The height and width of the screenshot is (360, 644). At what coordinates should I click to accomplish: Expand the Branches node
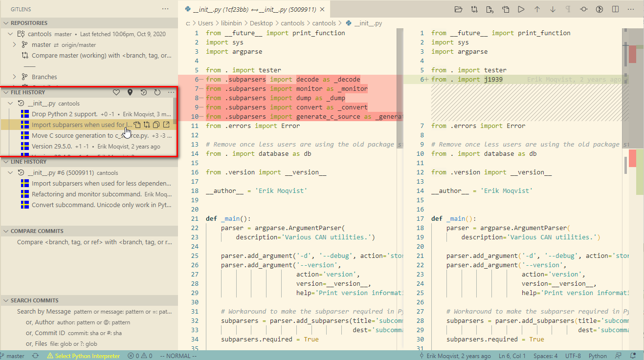(15, 77)
